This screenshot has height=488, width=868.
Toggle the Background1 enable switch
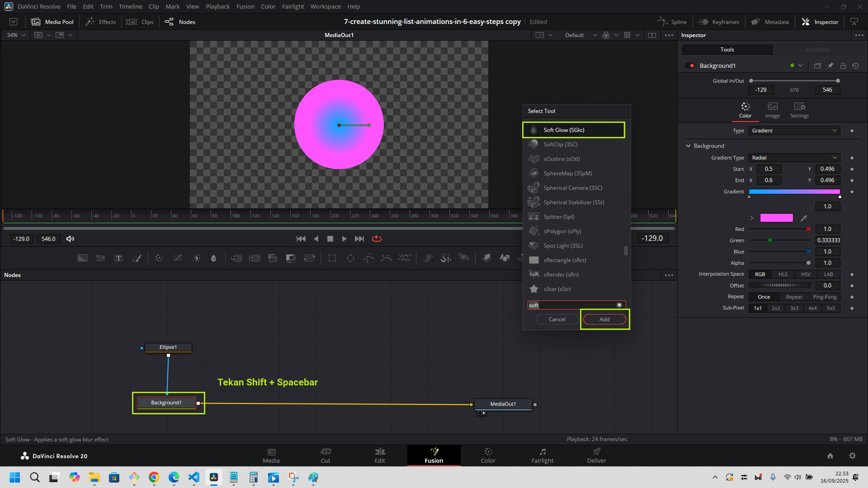click(x=690, y=66)
